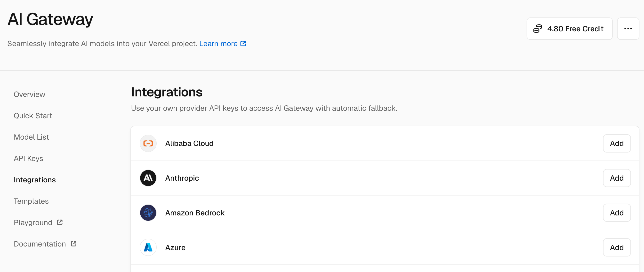The width and height of the screenshot is (644, 272).
Task: Open the 4.80 Free Credit button
Action: [x=569, y=29]
